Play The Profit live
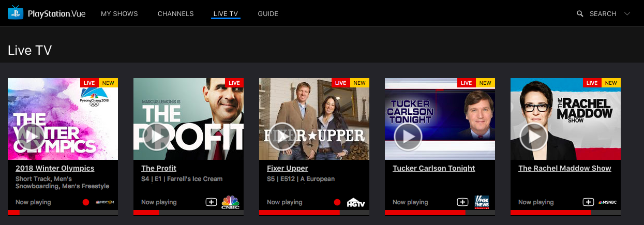Viewport: 644px width, 225px height. pos(156,137)
